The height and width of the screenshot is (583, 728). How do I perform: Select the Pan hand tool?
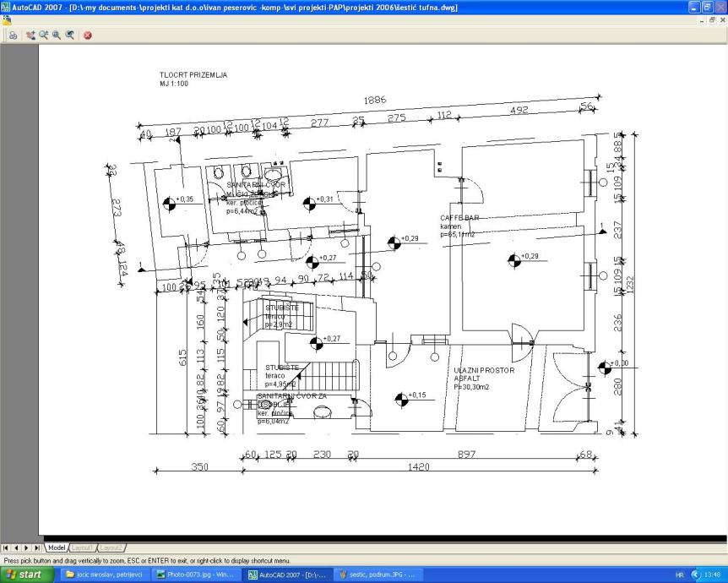click(30, 35)
